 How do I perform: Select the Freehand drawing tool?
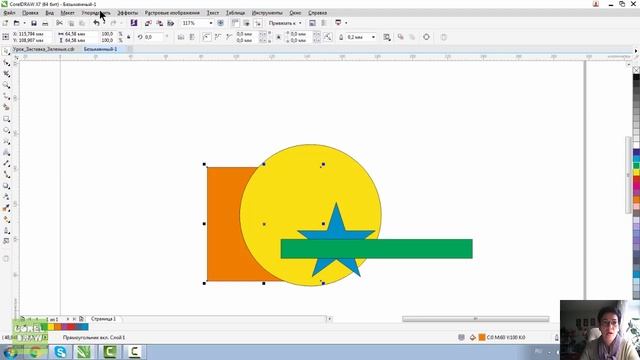6,96
